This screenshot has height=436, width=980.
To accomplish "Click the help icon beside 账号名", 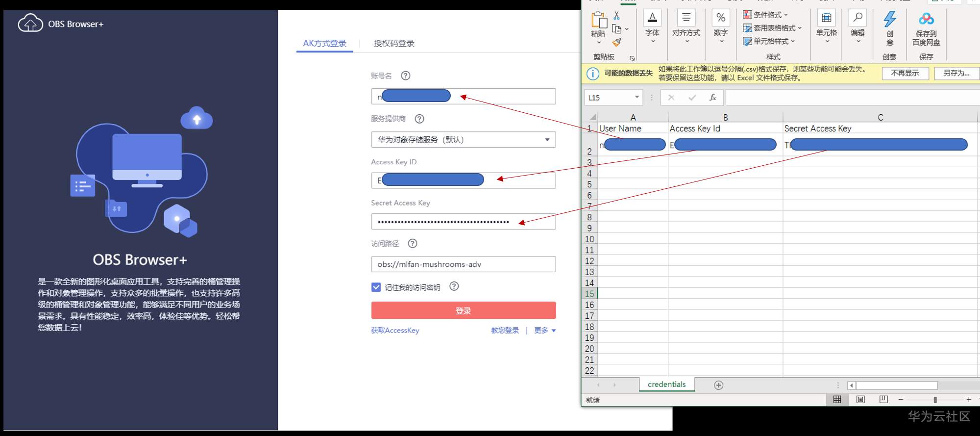I will tap(406, 76).
